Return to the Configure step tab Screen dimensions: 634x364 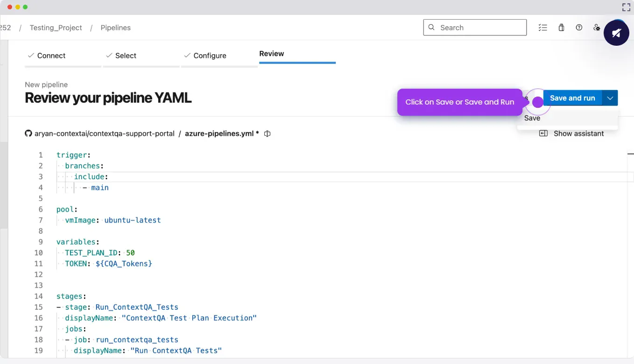[x=210, y=56]
